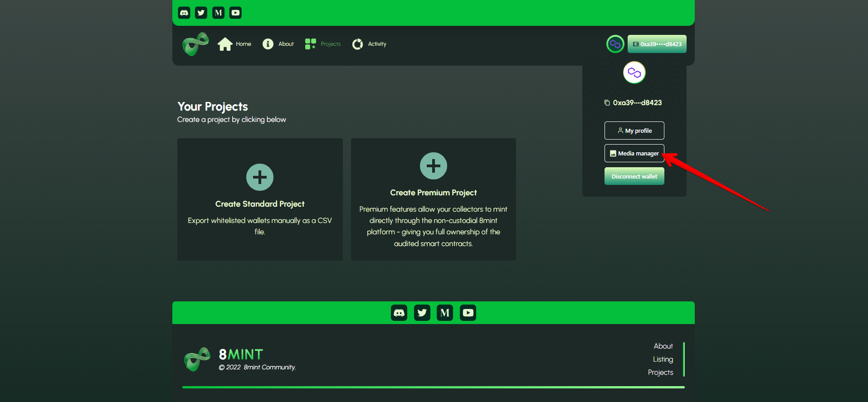868x402 pixels.
Task: Click the 8mint logo in footer
Action: click(x=197, y=359)
